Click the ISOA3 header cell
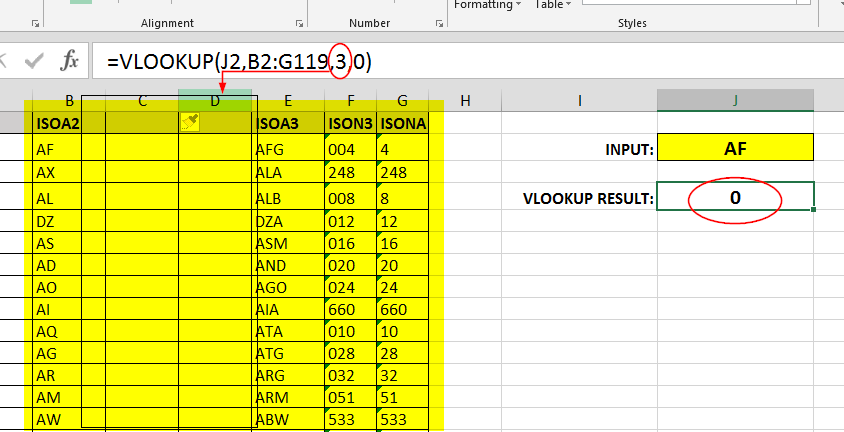This screenshot has width=844, height=432. coord(288,123)
